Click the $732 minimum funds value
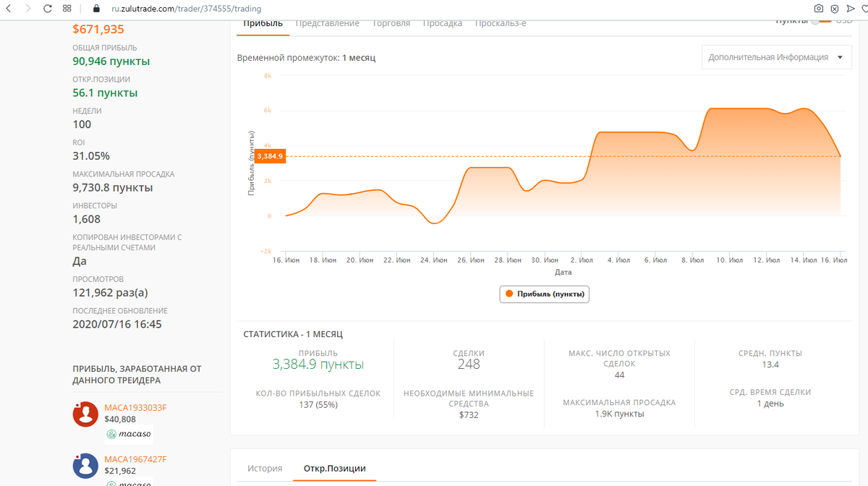The image size is (868, 486). (469, 415)
